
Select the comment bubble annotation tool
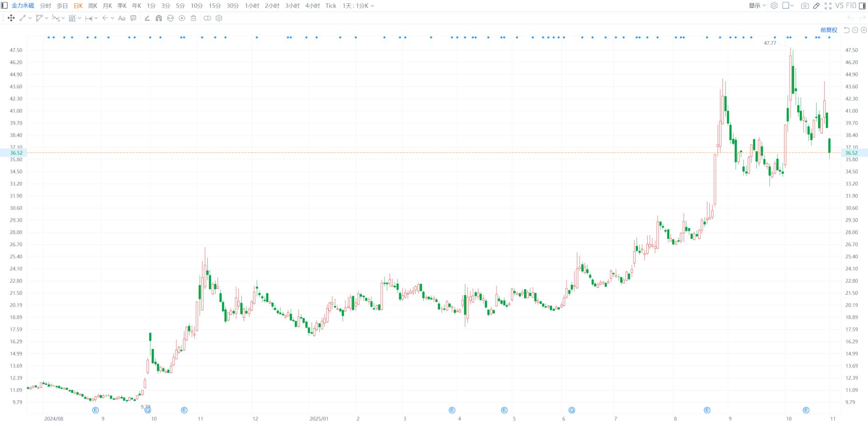[133, 18]
